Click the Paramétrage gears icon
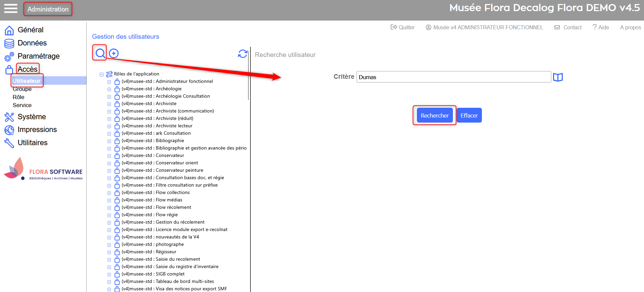Screen dimensions: 644x292 9,57
